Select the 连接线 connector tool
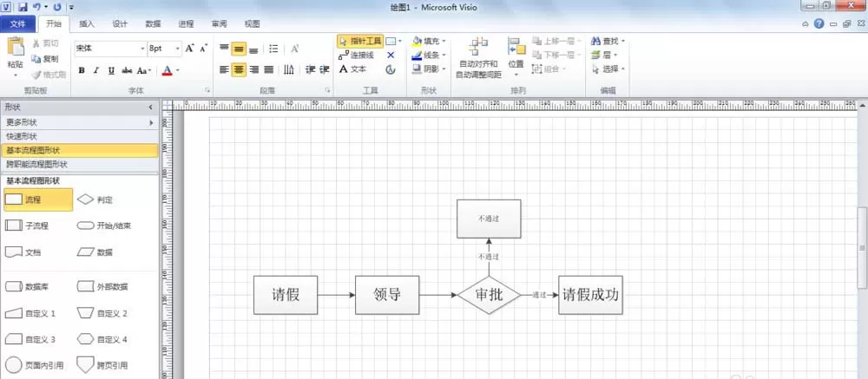 (x=356, y=55)
